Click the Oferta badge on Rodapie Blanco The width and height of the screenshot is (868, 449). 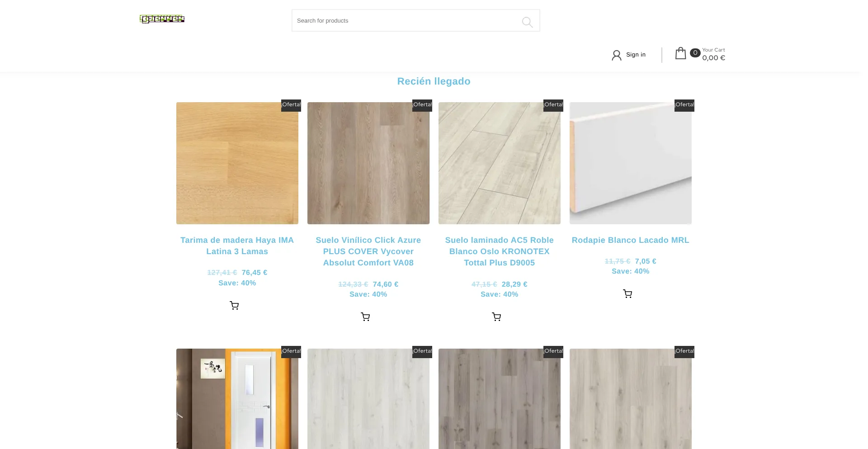click(x=684, y=105)
